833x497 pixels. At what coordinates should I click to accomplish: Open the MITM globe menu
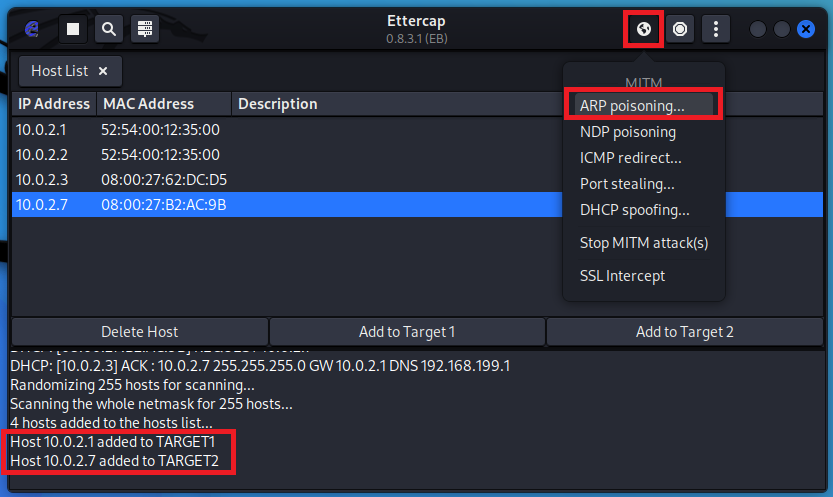pyautogui.click(x=643, y=29)
